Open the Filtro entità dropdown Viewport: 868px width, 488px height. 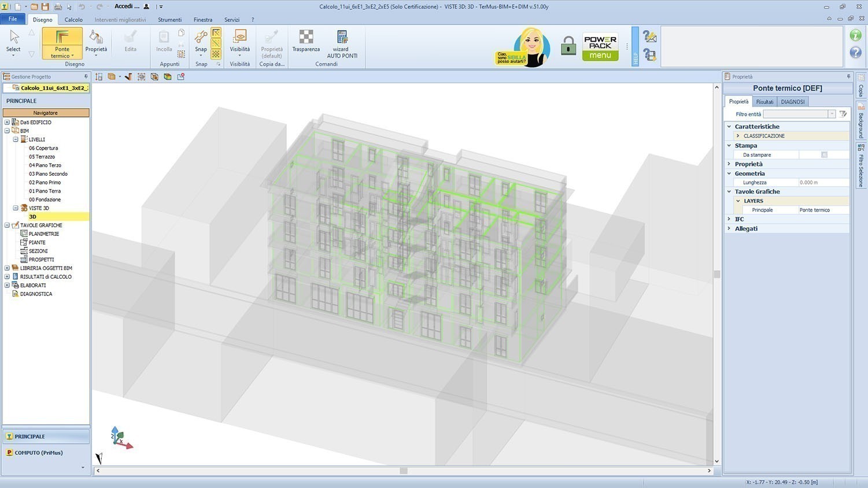[832, 114]
